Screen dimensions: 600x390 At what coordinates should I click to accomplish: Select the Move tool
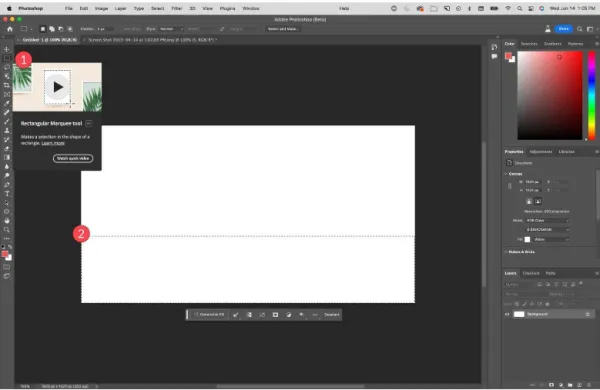pos(7,49)
